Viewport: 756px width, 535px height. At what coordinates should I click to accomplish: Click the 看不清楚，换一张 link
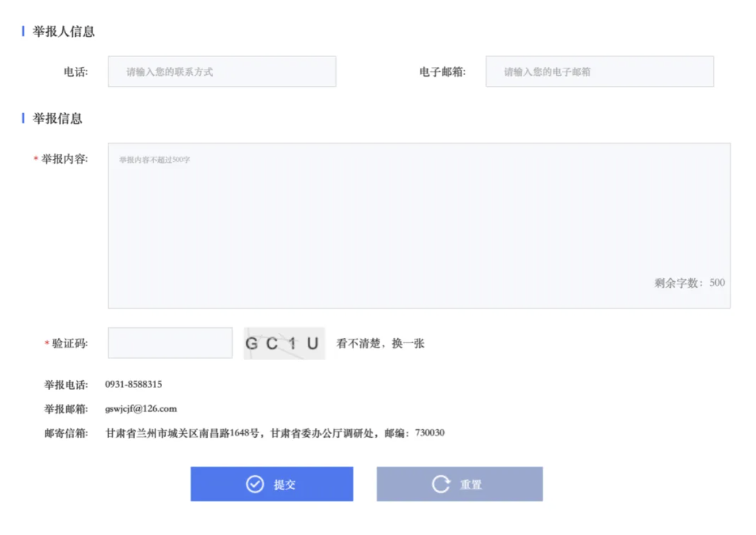click(380, 343)
